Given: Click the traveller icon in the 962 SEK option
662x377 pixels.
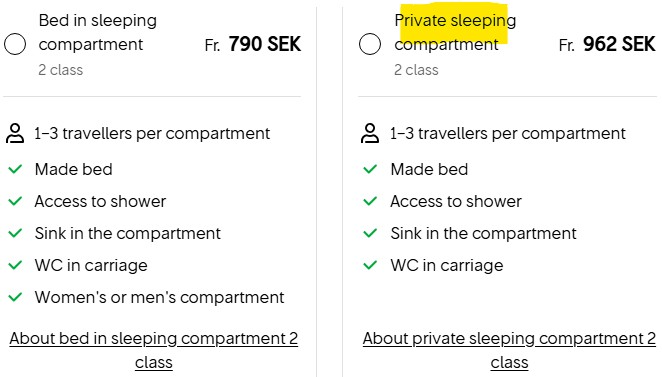Looking at the screenshot, I should pyautogui.click(x=370, y=133).
